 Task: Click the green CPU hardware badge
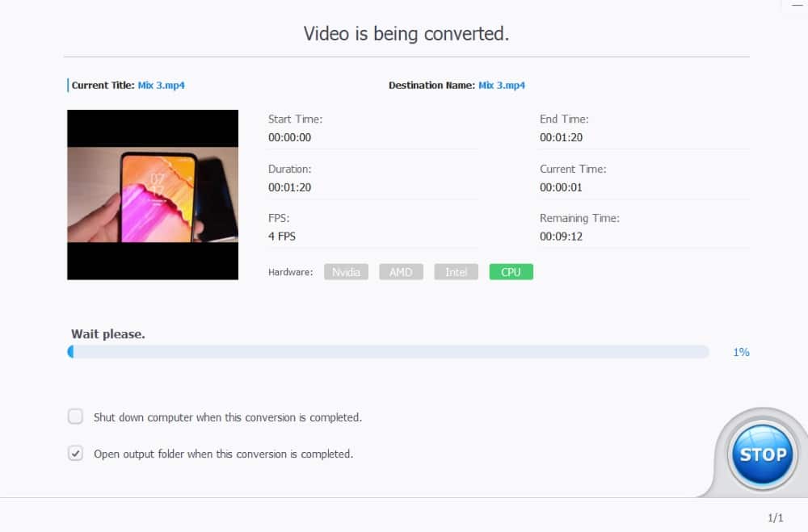tap(511, 272)
